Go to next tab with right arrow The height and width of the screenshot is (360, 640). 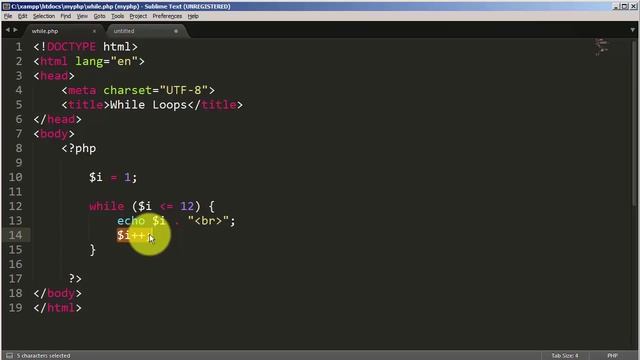16,30
